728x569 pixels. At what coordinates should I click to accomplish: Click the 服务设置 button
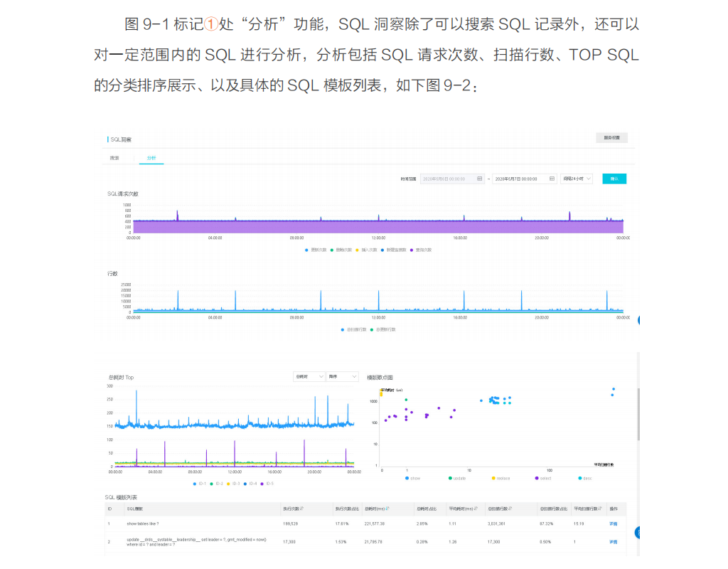pos(612,137)
